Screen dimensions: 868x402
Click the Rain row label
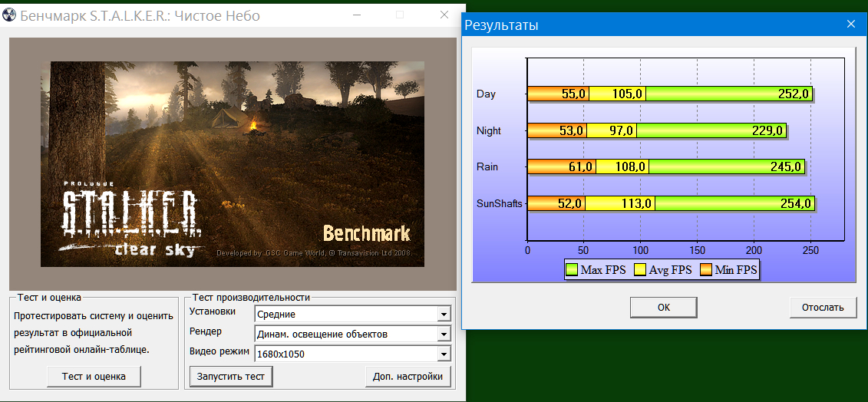point(487,166)
